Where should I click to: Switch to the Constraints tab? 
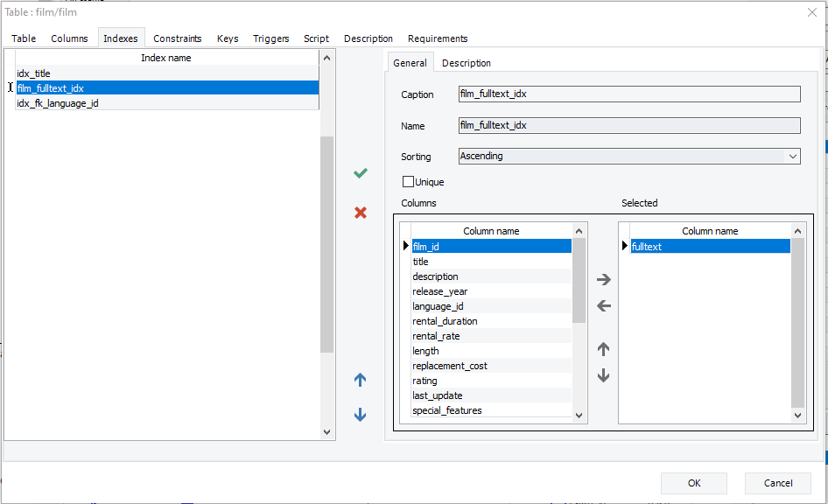point(178,38)
